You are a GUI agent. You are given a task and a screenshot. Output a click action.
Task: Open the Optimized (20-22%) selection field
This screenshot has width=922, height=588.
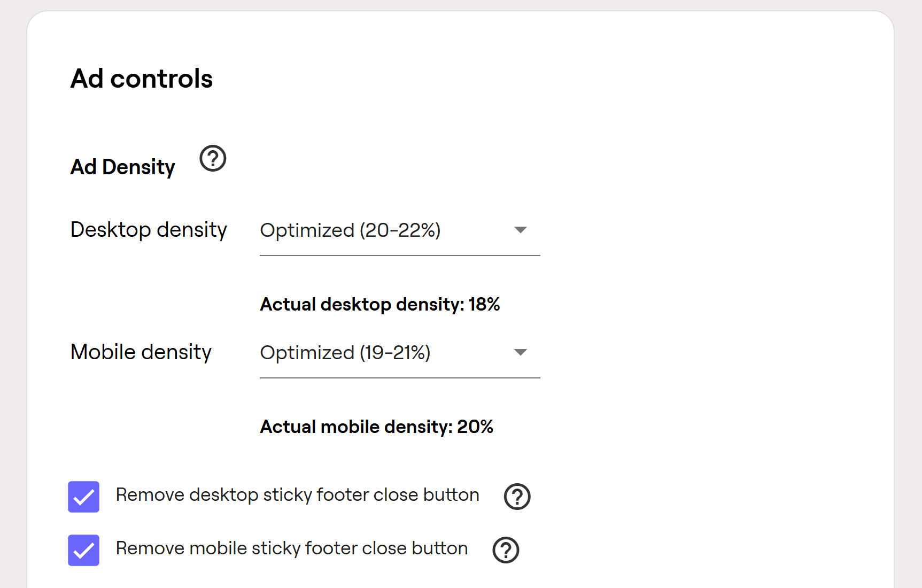point(400,231)
